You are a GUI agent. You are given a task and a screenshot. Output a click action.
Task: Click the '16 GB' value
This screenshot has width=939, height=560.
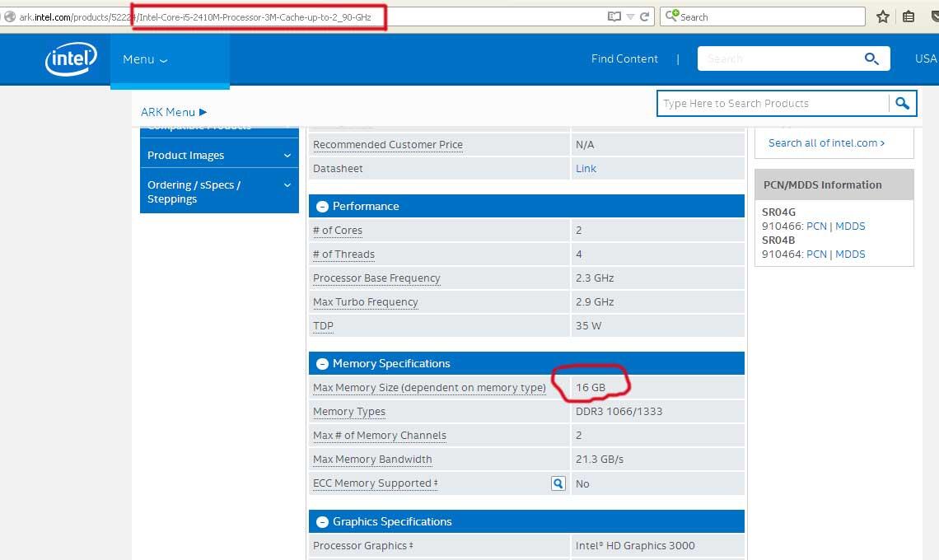pos(591,388)
